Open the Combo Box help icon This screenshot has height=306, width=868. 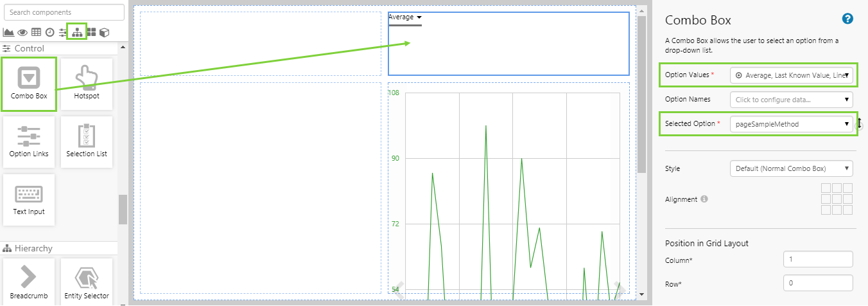tap(847, 19)
